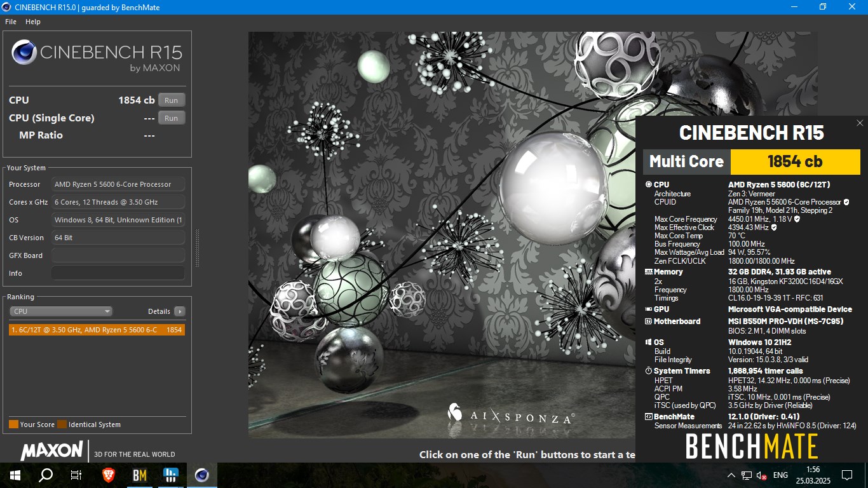Screen dimensions: 868x488
Task: Click the muted volume tray icon
Action: click(761, 475)
